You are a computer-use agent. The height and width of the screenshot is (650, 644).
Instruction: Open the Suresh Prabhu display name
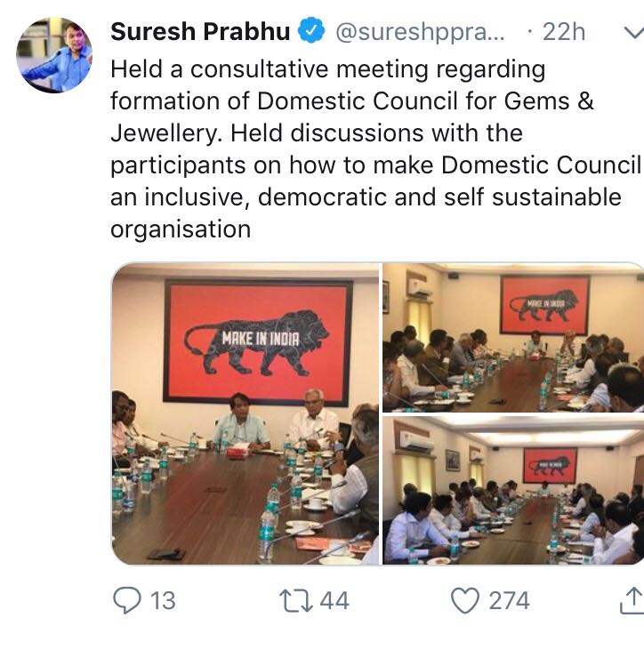[x=200, y=33]
